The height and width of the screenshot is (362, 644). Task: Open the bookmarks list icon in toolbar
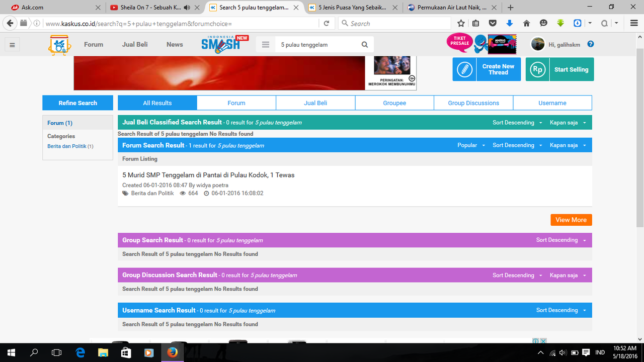pos(476,23)
